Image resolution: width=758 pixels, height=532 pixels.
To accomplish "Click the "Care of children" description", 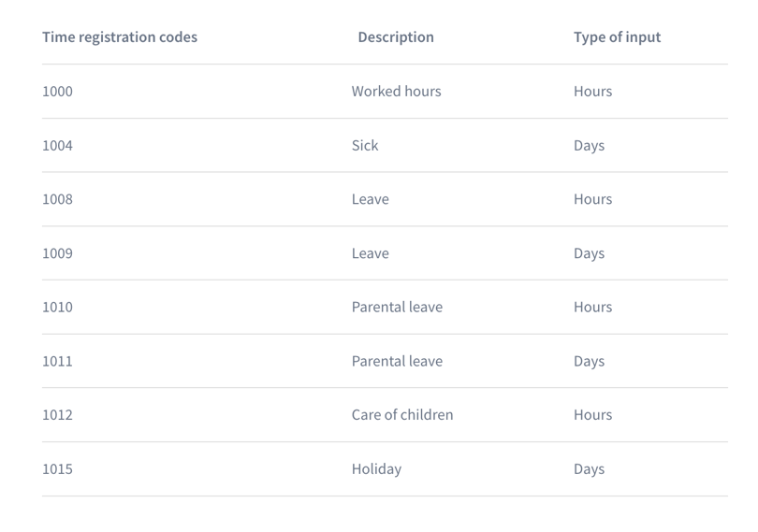I will 402,415.
